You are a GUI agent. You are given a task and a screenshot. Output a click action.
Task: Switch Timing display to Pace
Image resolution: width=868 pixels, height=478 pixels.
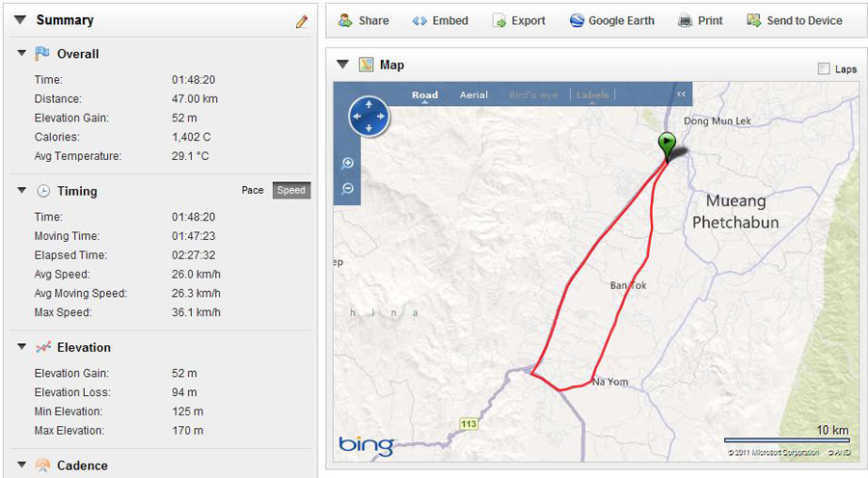(x=253, y=190)
